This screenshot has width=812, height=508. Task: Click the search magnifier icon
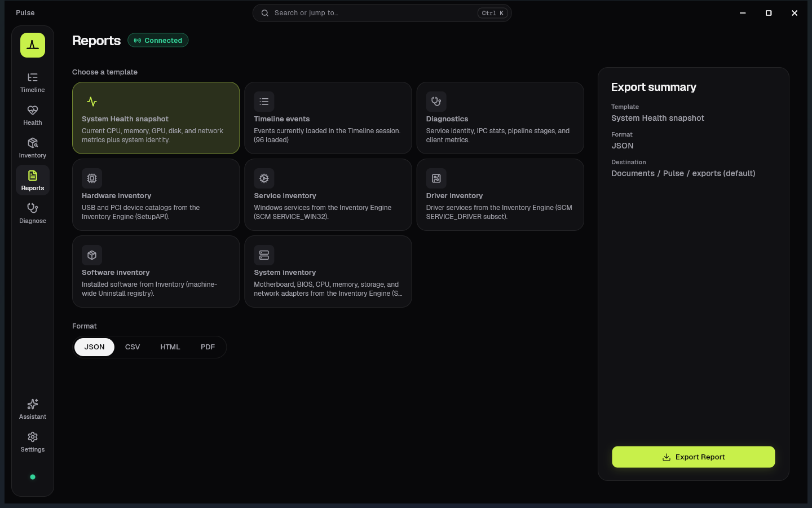(x=264, y=13)
